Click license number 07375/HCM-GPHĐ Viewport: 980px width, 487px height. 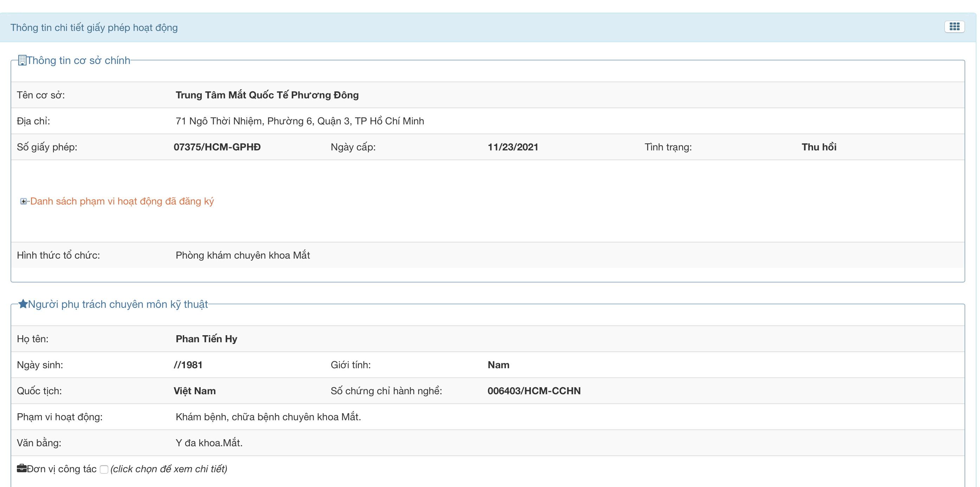coord(217,147)
